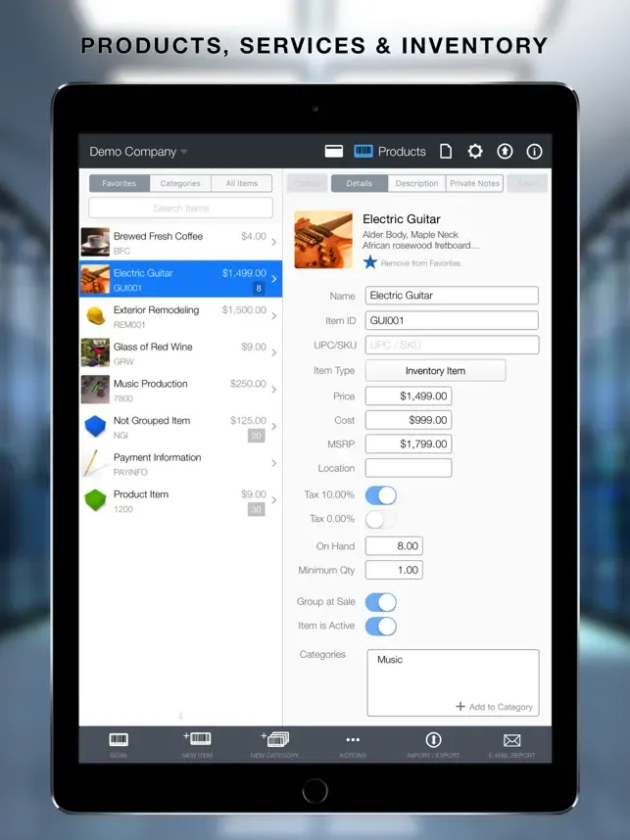Expand Music Production row chevron
630x840 pixels.
click(x=274, y=390)
